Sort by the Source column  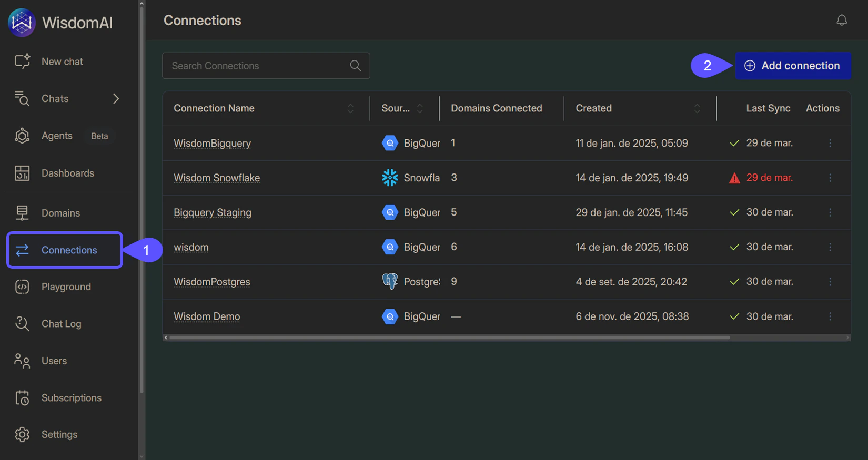[x=420, y=108]
